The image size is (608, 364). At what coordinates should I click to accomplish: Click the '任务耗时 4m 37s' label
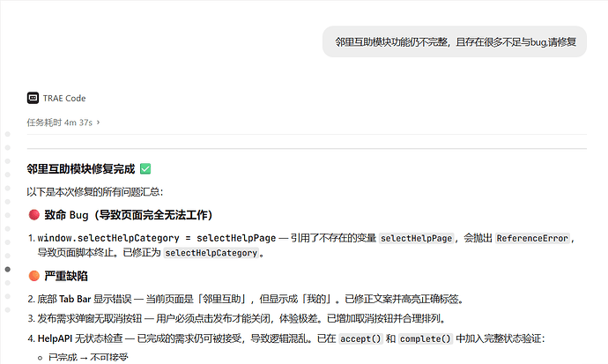(59, 123)
